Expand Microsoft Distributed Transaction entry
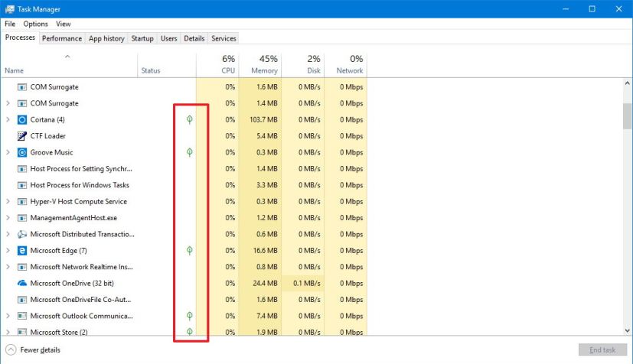Viewport: 633px width, 364px height. point(8,234)
